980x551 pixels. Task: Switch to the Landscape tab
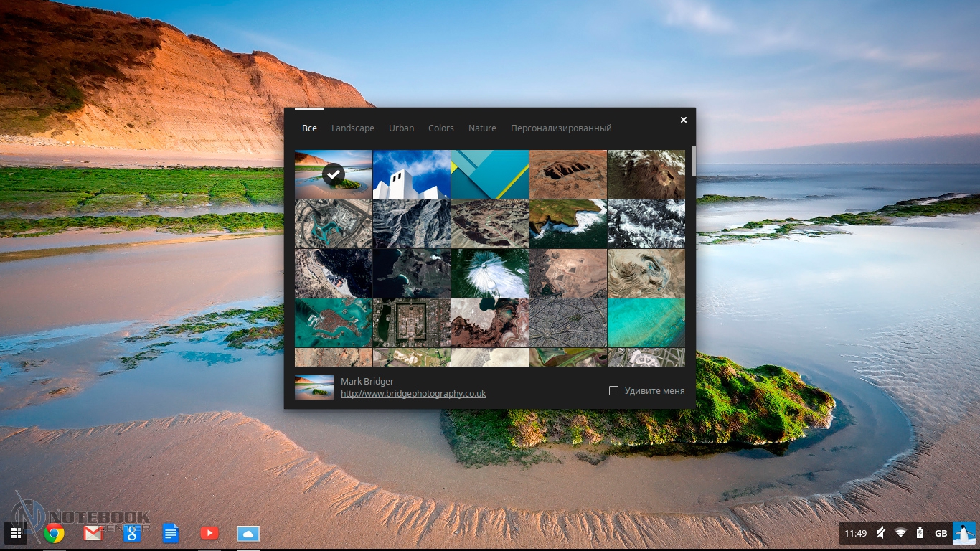pos(352,128)
